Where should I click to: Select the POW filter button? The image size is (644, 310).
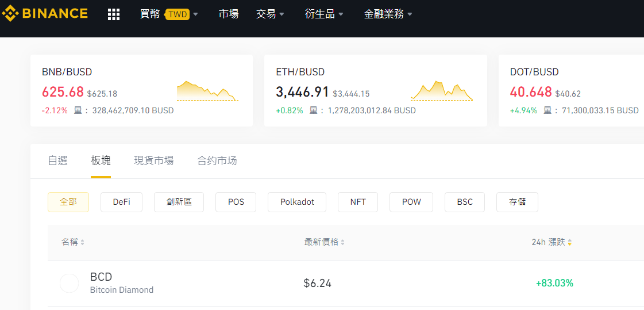tap(411, 202)
